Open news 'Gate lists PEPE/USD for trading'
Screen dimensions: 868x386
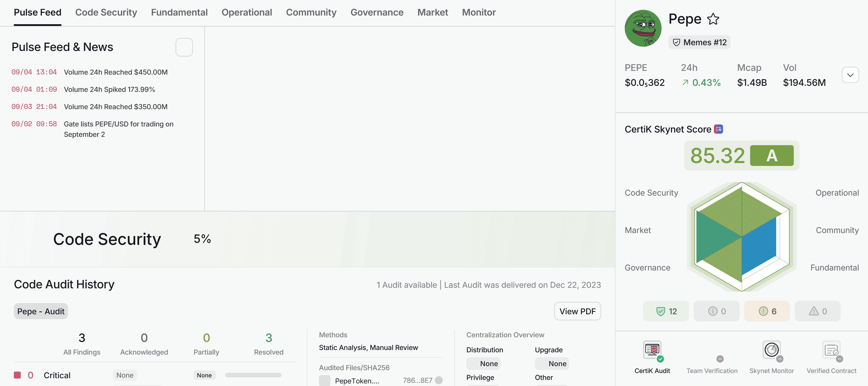pos(119,129)
